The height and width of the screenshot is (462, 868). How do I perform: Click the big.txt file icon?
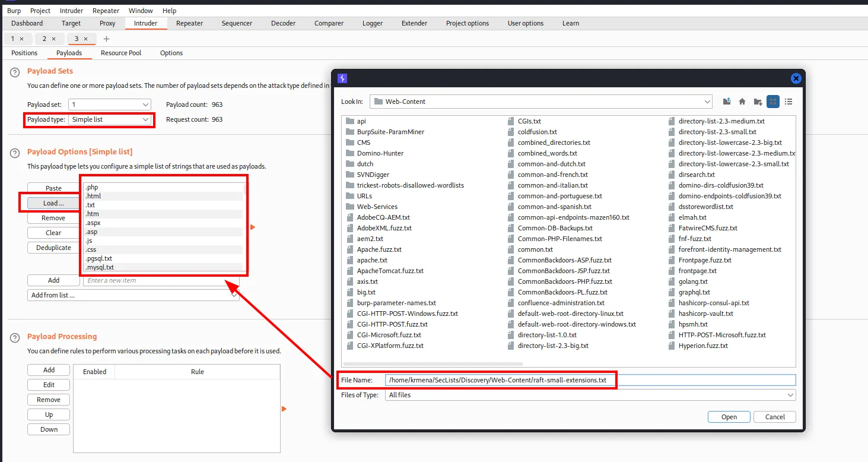(349, 292)
